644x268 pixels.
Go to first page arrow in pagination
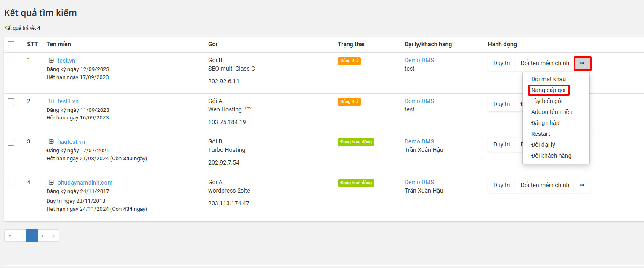(x=10, y=236)
